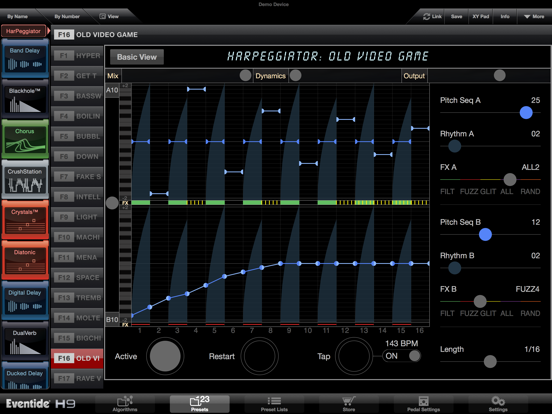Viewport: 552px width, 414px height.
Task: Choose the CrushStation algorithm icon
Action: 25,180
